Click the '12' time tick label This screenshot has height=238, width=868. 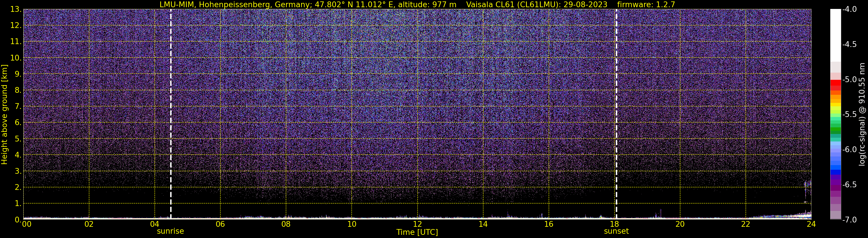(417, 224)
